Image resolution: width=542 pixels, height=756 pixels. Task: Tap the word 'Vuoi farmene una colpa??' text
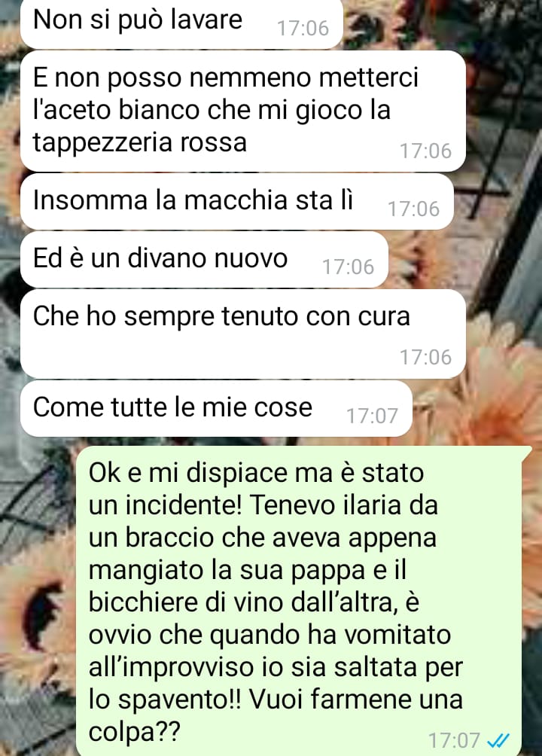pyautogui.click(x=276, y=715)
